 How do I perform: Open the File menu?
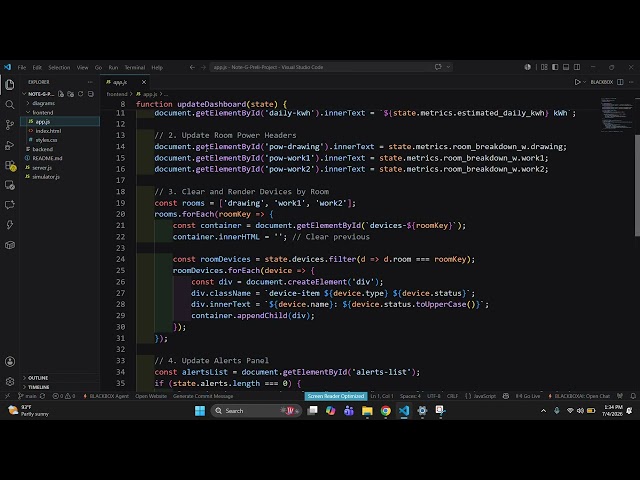pos(22,67)
